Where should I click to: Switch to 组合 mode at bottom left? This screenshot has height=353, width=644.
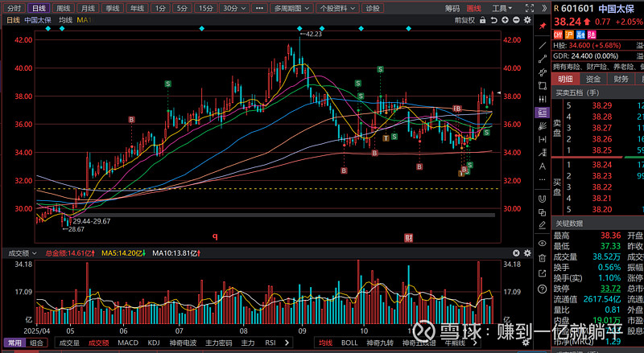click(37, 343)
